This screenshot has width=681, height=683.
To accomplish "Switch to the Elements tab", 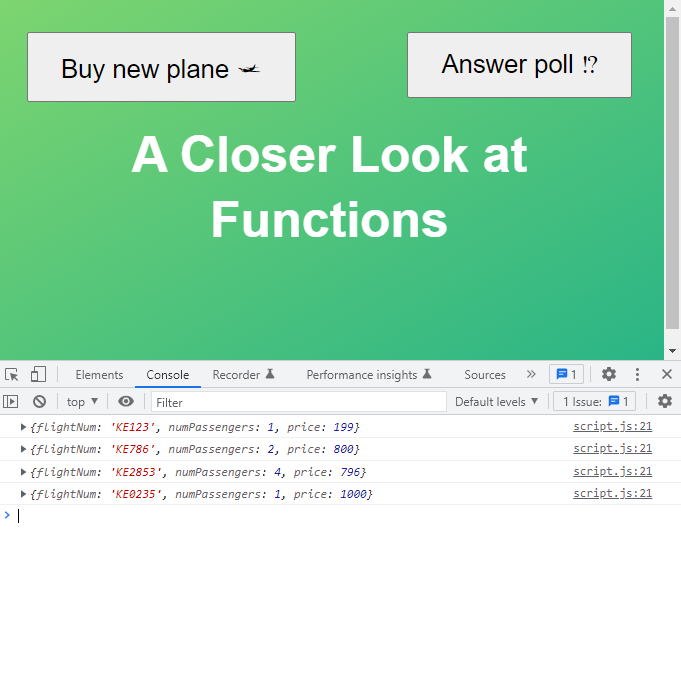I will (99, 375).
